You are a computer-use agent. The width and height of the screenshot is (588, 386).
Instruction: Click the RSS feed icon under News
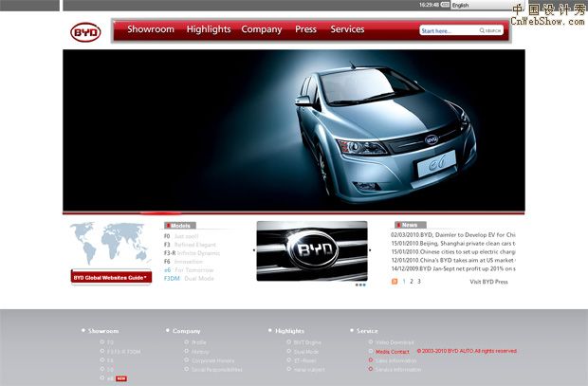(x=395, y=282)
